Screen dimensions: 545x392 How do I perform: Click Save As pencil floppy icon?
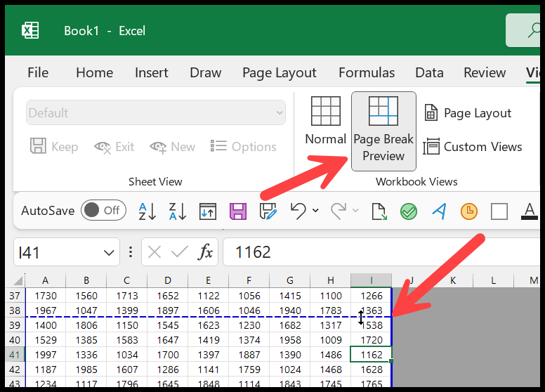coord(268,211)
